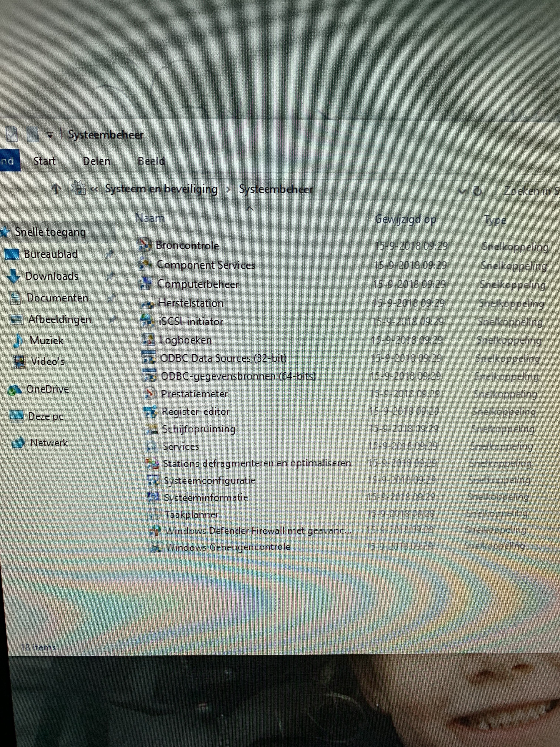Open the Broncontrole shortcut icon
This screenshot has height=747, width=560.
[145, 245]
